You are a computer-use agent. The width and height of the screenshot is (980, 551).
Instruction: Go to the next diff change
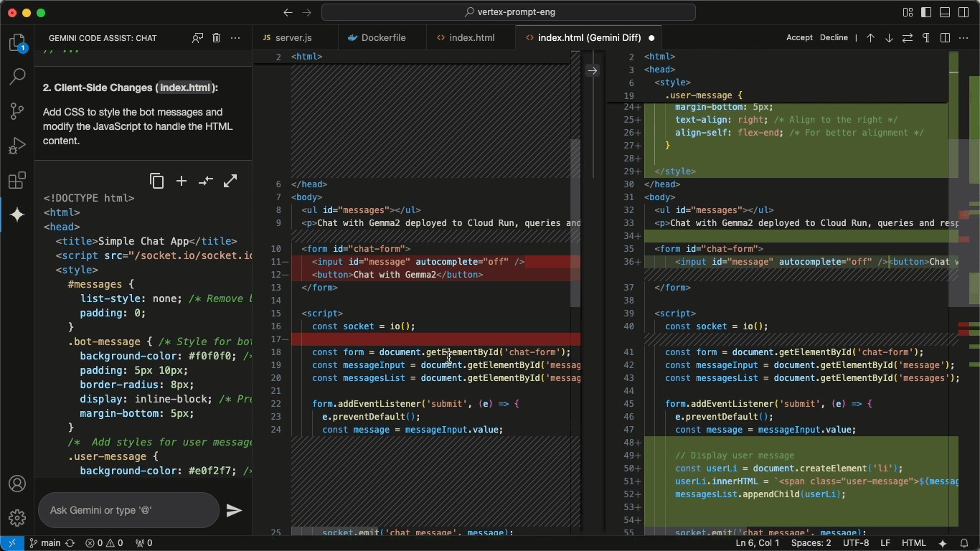click(x=889, y=38)
